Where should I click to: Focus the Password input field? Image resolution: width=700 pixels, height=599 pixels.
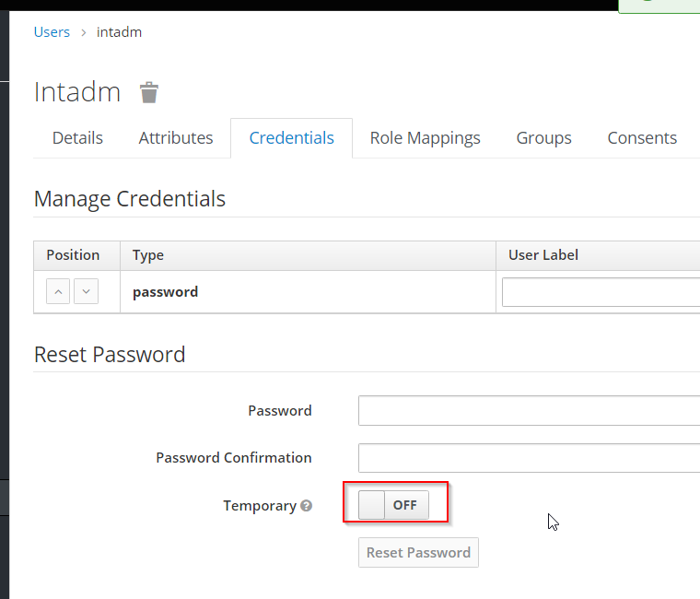pos(529,411)
